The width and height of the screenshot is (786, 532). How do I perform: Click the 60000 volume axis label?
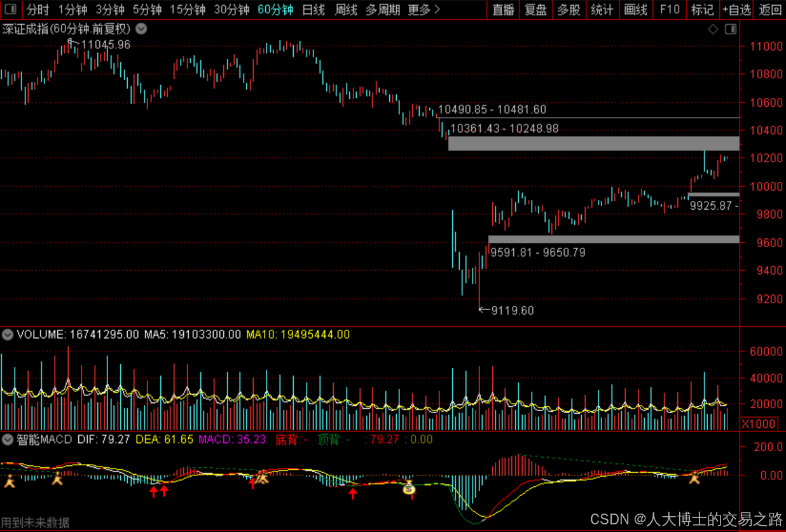tap(766, 351)
